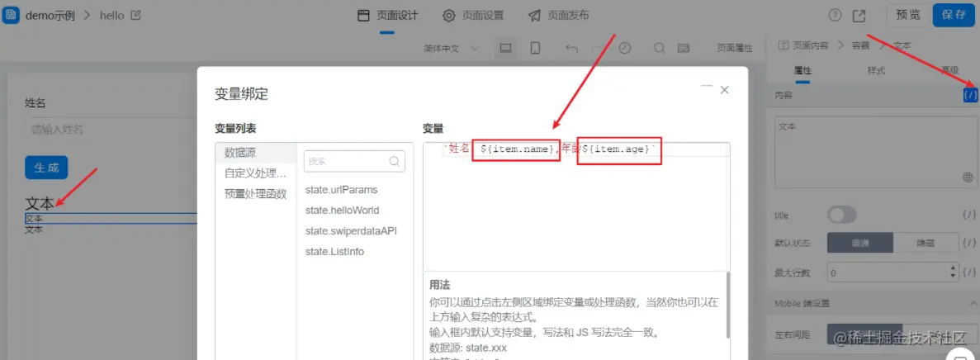Switch to 页面设计 tab
This screenshot has height=360, width=980.
(387, 16)
